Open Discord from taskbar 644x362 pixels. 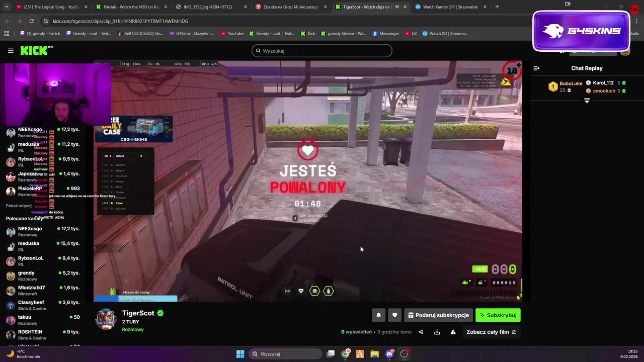coord(389,354)
